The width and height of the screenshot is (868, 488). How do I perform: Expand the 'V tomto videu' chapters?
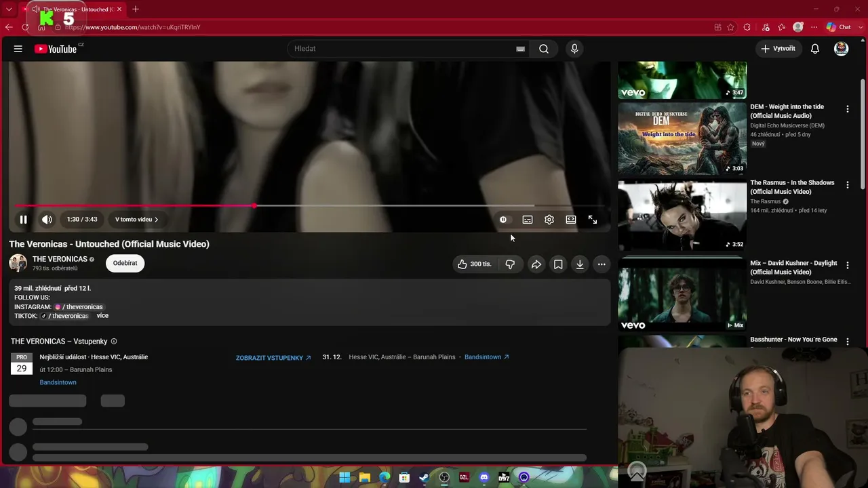[x=136, y=220]
